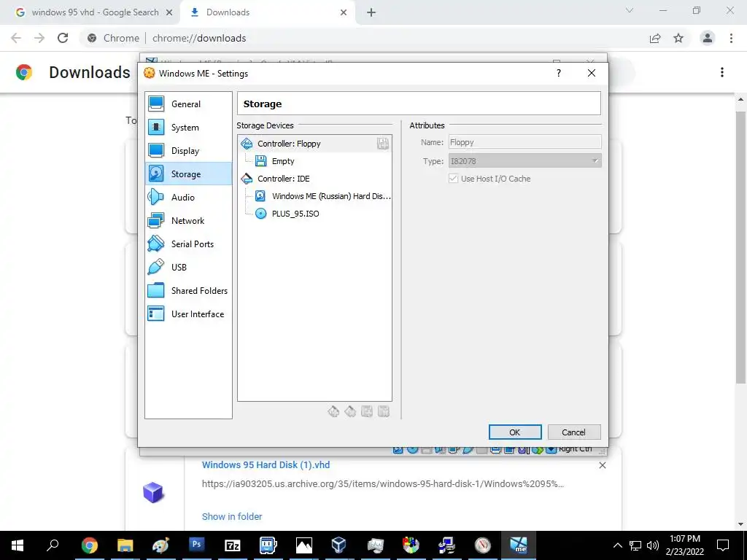This screenshot has height=560, width=747.
Task: Click the Downloads page vertical scrollbar
Action: pos(741,248)
